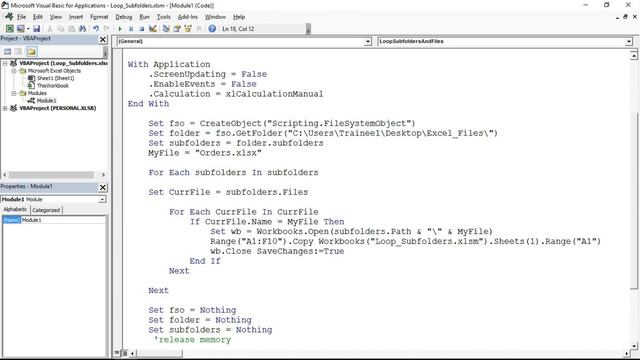Open the Edit menu
640x360 pixels.
[38, 17]
